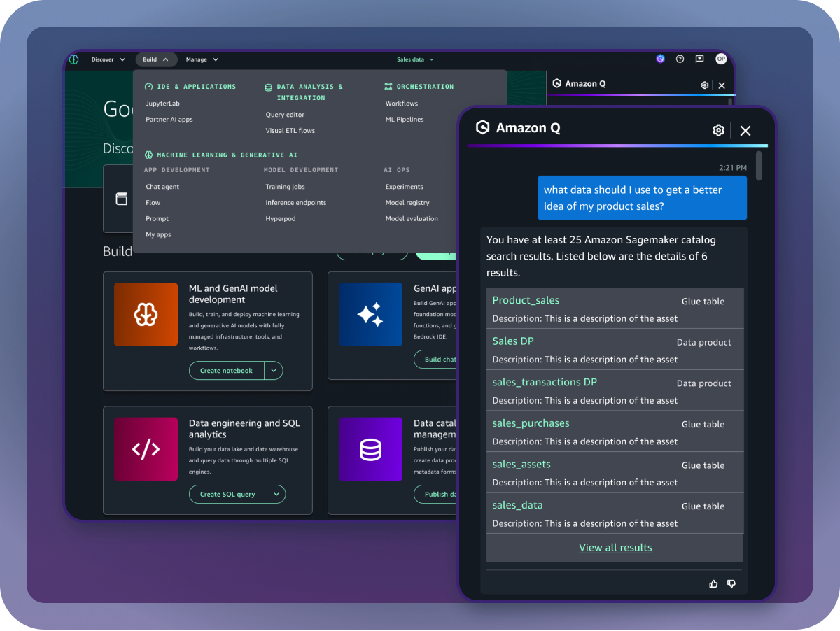Click the GenAI apps sparkle icon tile

[370, 313]
